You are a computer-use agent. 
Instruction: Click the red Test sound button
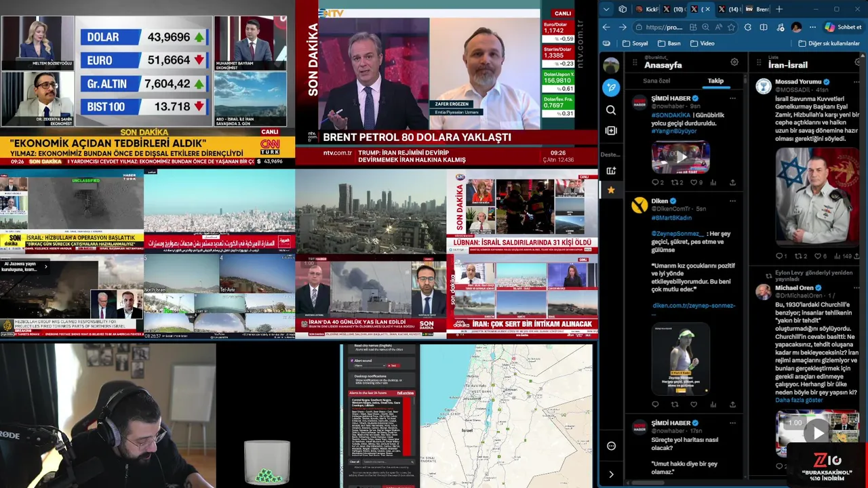click(x=393, y=365)
